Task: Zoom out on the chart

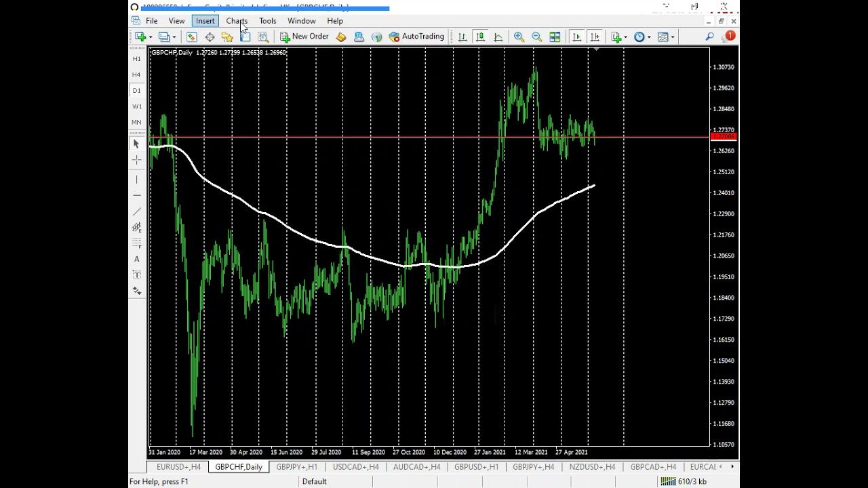Action: [536, 37]
